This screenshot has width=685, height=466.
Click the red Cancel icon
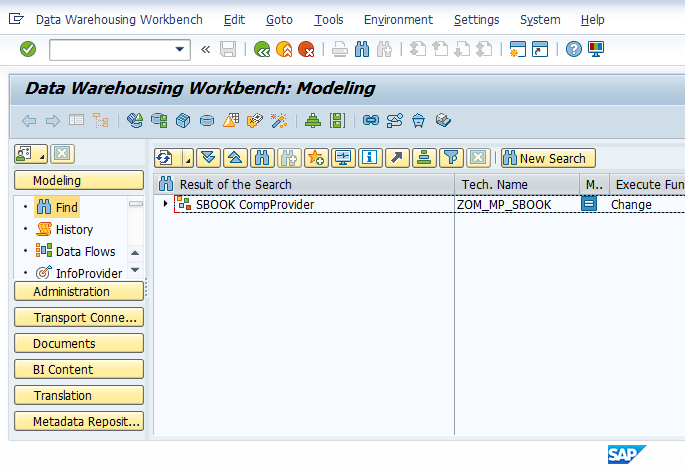306,49
